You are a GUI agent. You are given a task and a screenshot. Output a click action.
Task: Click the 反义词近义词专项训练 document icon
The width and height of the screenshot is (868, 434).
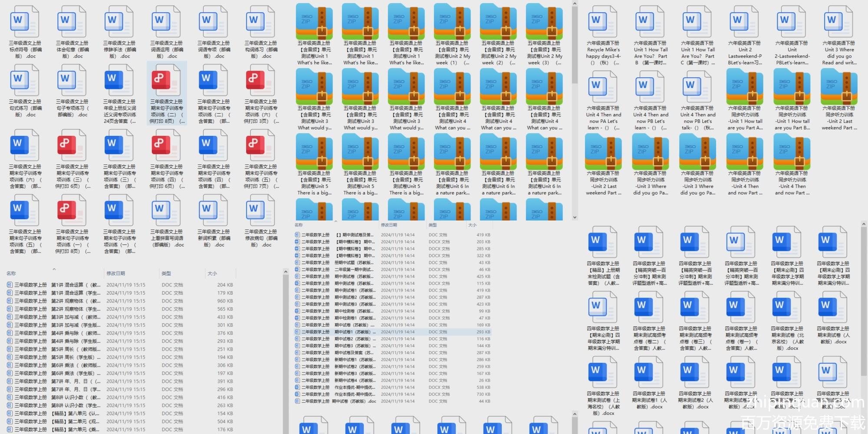tap(119, 80)
